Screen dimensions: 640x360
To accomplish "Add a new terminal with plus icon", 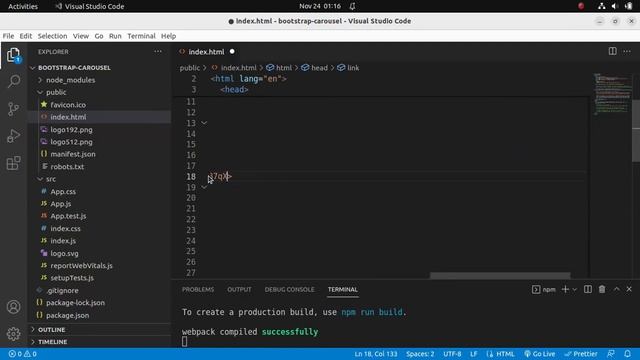I will pos(565,289).
